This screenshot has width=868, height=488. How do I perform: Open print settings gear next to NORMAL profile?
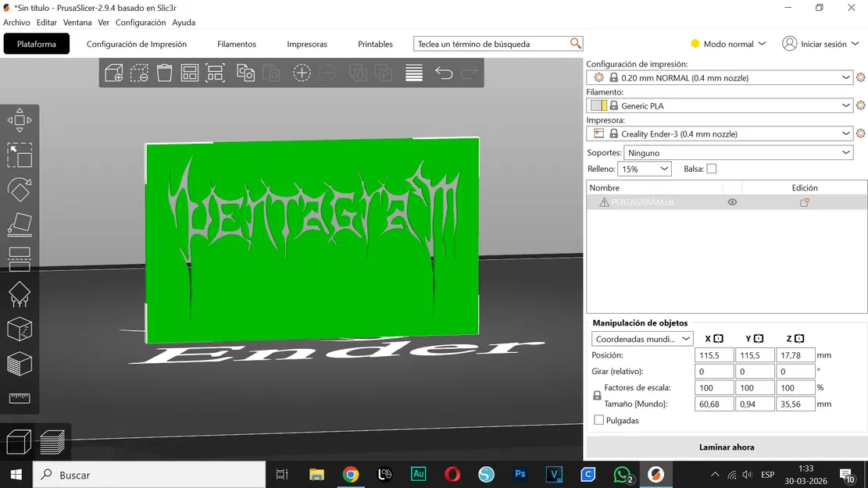click(x=860, y=77)
